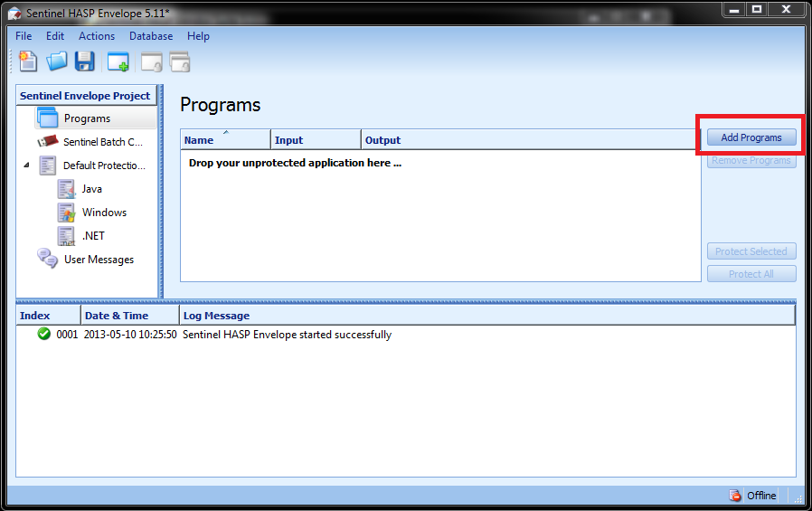Select Sentinel Batch C... tree item

[x=102, y=142]
